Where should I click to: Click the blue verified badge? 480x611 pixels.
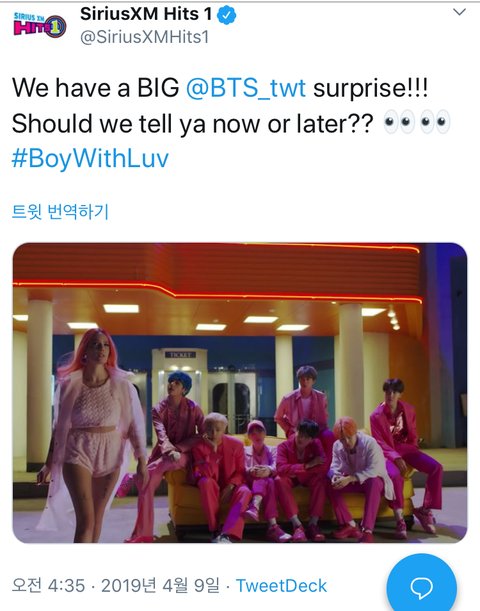click(227, 16)
